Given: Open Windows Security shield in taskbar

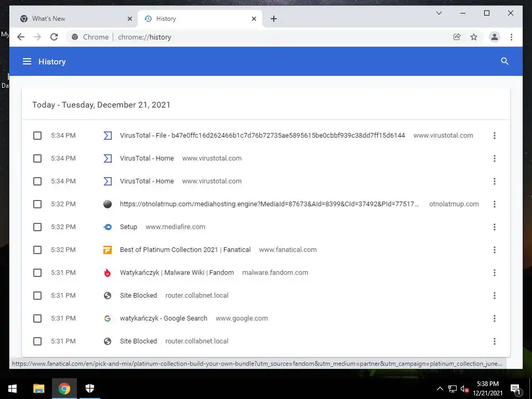Looking at the screenshot, I should click(89, 389).
